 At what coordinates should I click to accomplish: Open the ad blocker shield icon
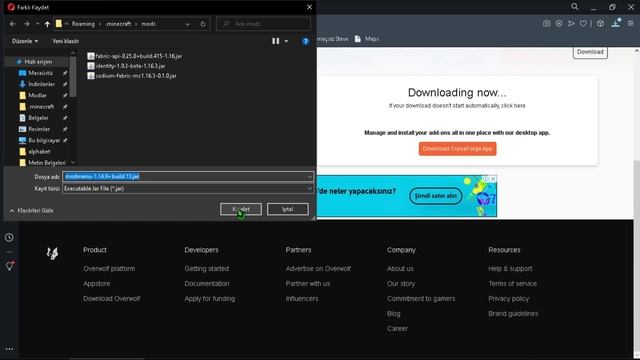coord(559,24)
